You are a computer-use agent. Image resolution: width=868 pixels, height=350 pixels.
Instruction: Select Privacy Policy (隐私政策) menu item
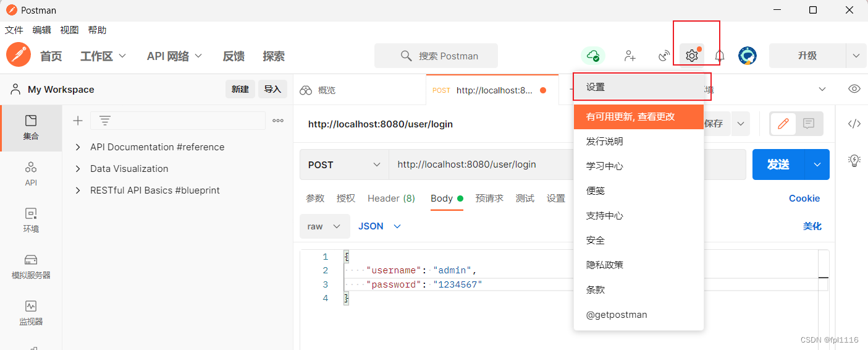pos(639,265)
